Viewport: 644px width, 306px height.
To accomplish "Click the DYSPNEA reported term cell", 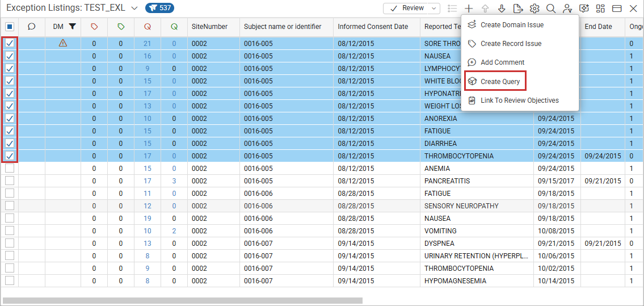I will (x=477, y=244).
